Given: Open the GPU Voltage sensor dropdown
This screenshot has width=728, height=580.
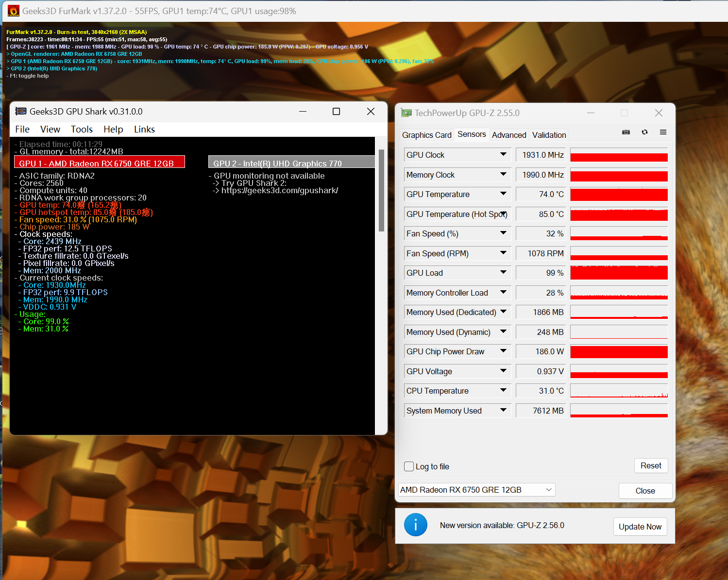Looking at the screenshot, I should tap(504, 371).
